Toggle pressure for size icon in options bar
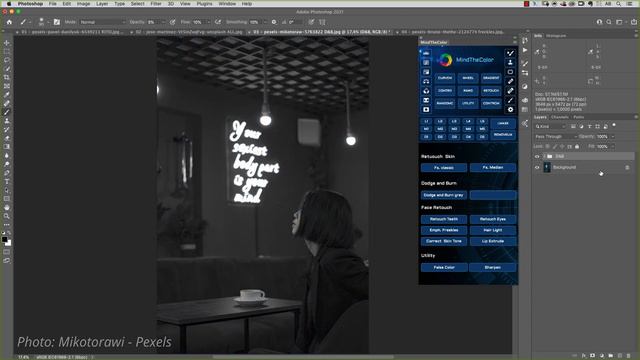Screen dimensions: 640x360 coord(311,22)
